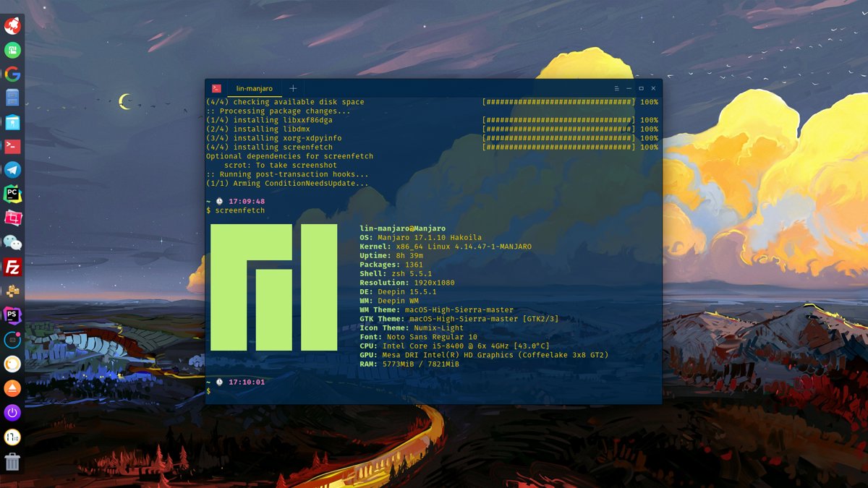Close the terminal window
868x488 pixels.
point(653,88)
